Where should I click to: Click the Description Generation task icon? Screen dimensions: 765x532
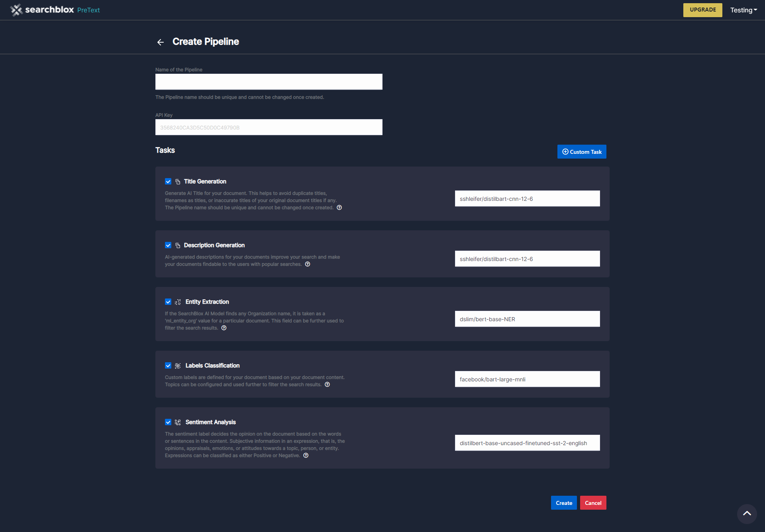tap(178, 245)
